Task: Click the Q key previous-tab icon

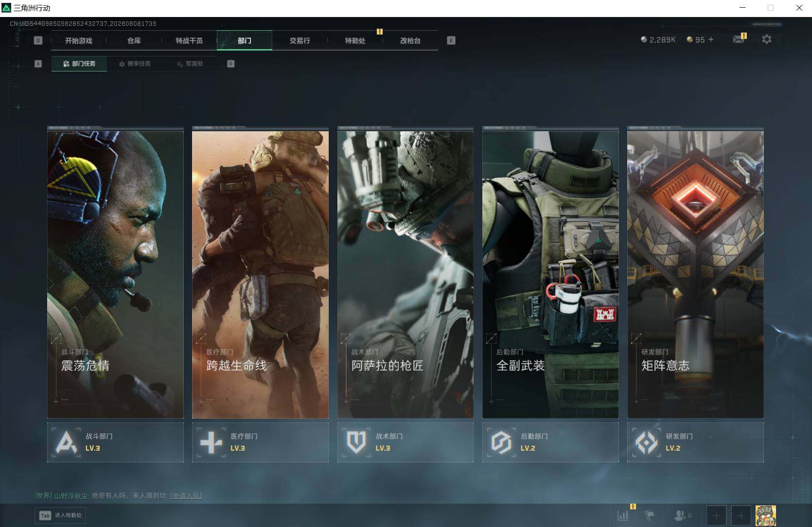Action: coord(38,40)
